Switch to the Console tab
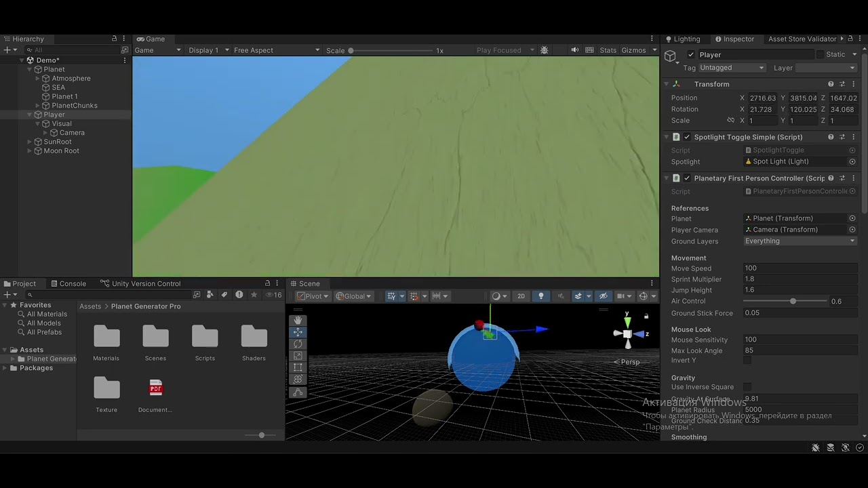Image resolution: width=868 pixels, height=488 pixels. (x=68, y=283)
